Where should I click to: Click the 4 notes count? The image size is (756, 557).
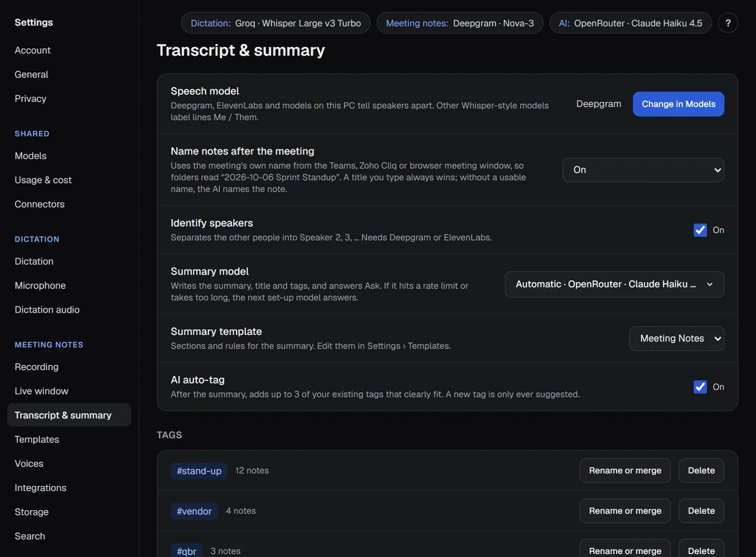click(240, 511)
